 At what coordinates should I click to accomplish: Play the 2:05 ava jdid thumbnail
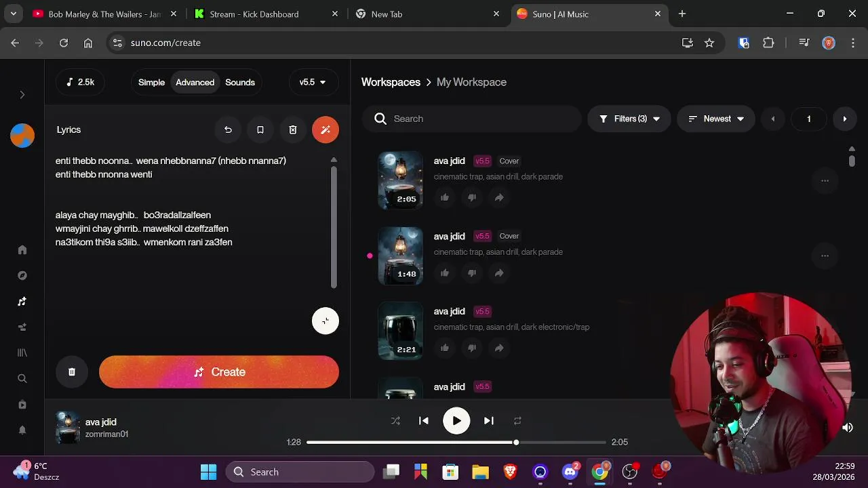point(400,180)
